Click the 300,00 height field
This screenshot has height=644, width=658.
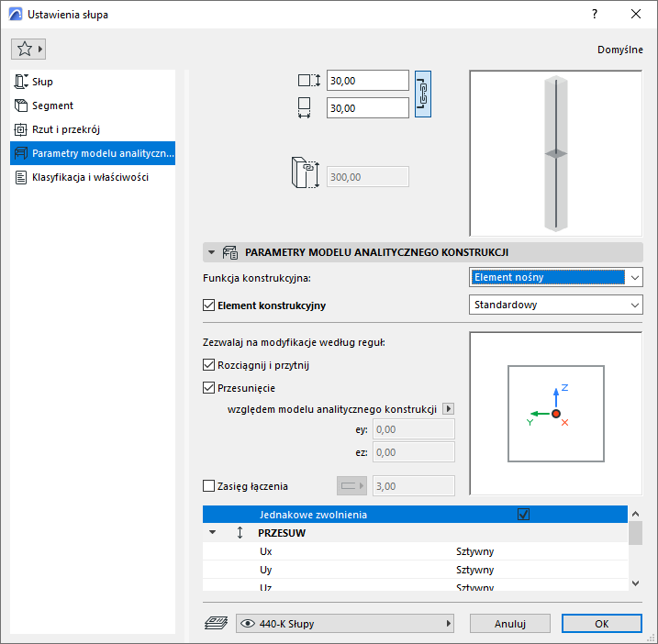pyautogui.click(x=368, y=177)
